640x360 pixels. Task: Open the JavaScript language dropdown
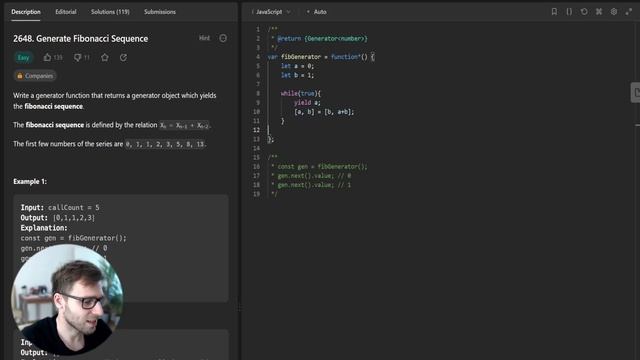(x=271, y=12)
